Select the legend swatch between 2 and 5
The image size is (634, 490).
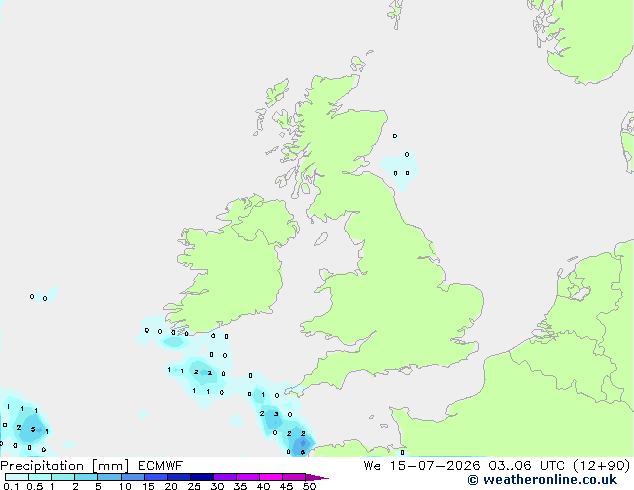[x=86, y=477]
